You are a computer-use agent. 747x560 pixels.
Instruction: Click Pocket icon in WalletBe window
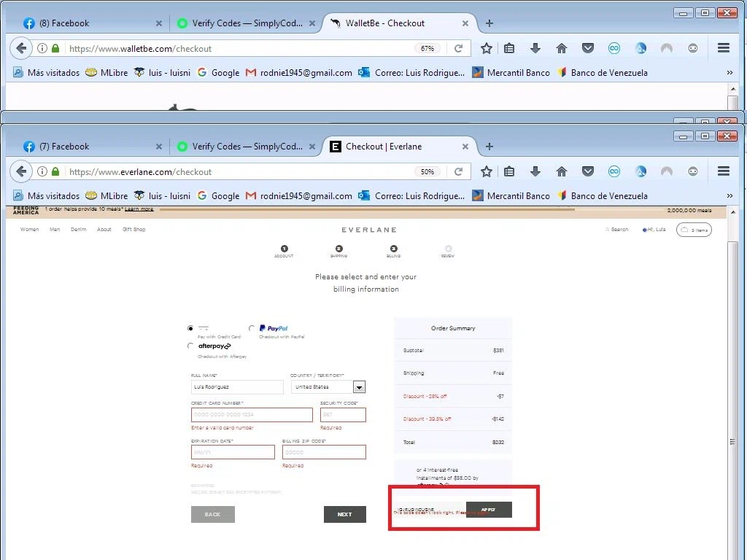click(588, 48)
